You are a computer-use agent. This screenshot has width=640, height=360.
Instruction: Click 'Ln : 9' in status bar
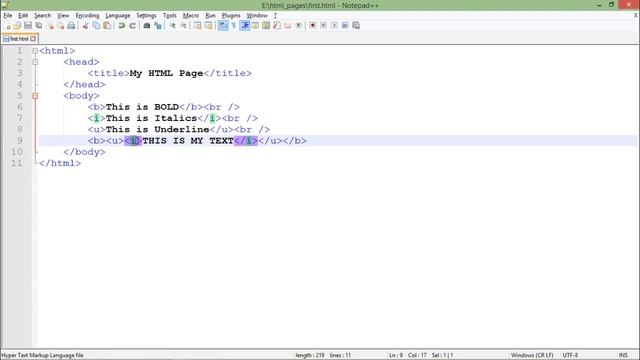pos(396,355)
